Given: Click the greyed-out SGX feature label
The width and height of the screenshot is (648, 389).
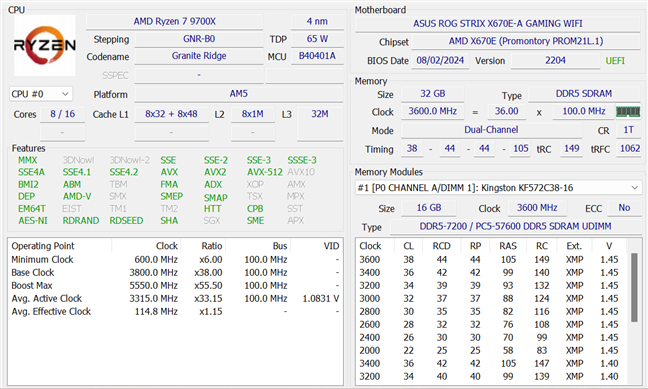Looking at the screenshot, I should click(212, 221).
